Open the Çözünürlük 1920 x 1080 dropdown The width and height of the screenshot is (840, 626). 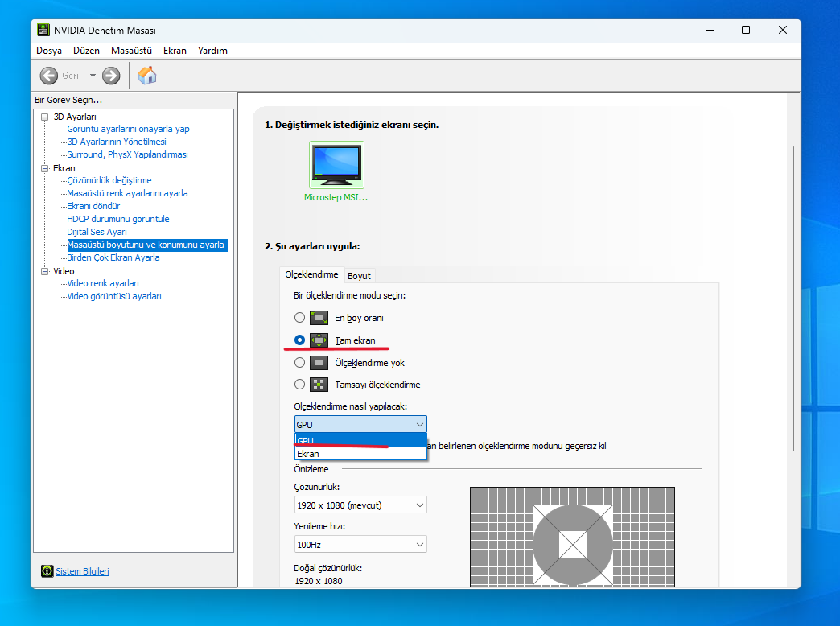(x=360, y=505)
